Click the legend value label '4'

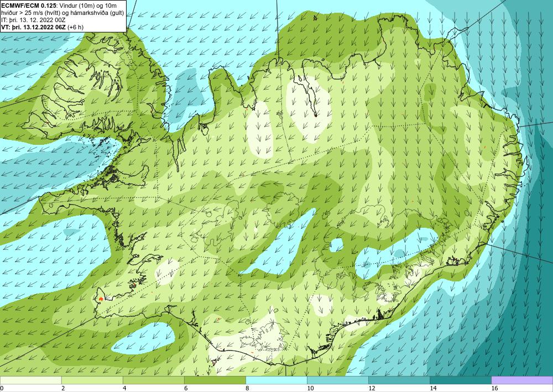[x=124, y=388]
